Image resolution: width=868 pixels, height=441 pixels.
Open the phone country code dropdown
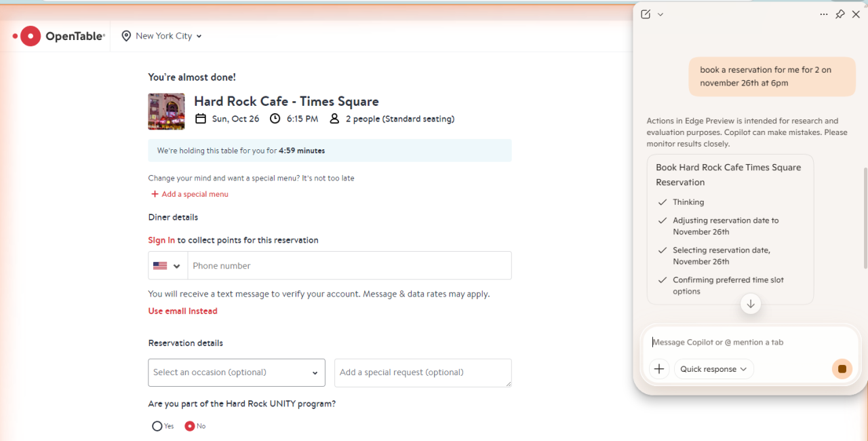pos(167,265)
